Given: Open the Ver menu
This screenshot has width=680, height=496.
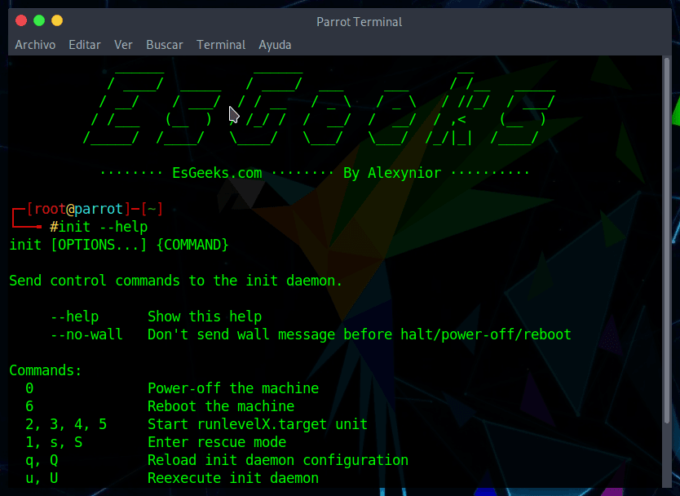Looking at the screenshot, I should (x=124, y=45).
